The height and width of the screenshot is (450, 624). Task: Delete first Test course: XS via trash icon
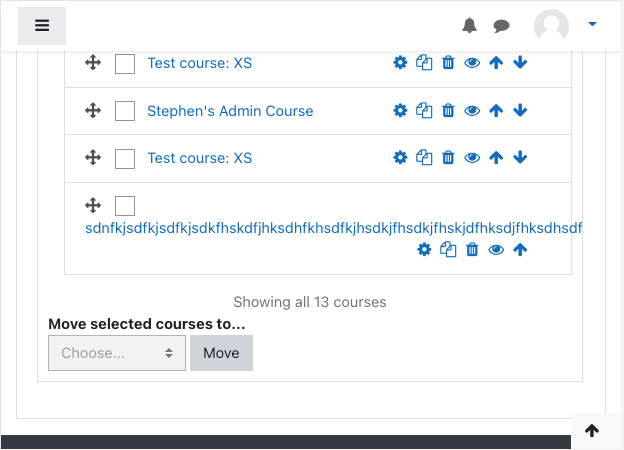coord(448,62)
